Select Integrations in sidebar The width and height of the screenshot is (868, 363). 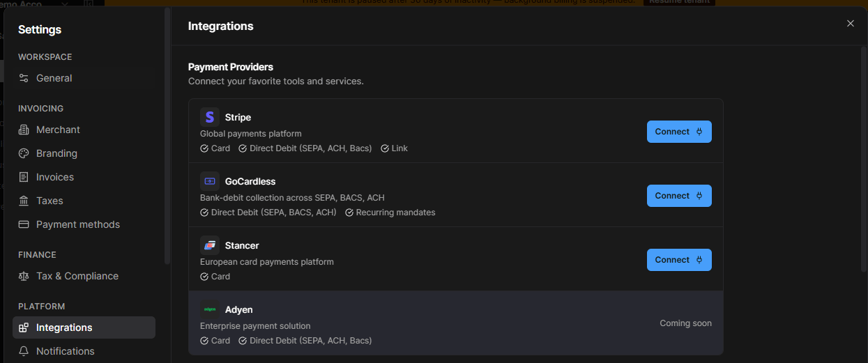[x=84, y=327]
